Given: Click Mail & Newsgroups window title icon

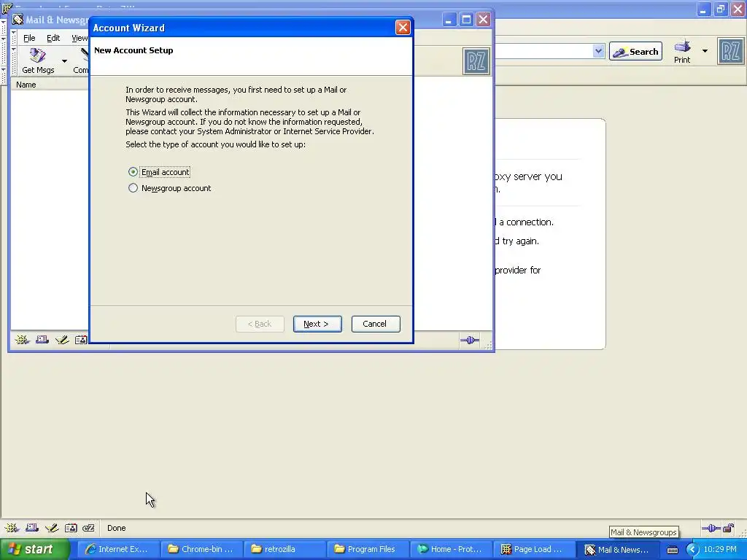Looking at the screenshot, I should 18,20.
